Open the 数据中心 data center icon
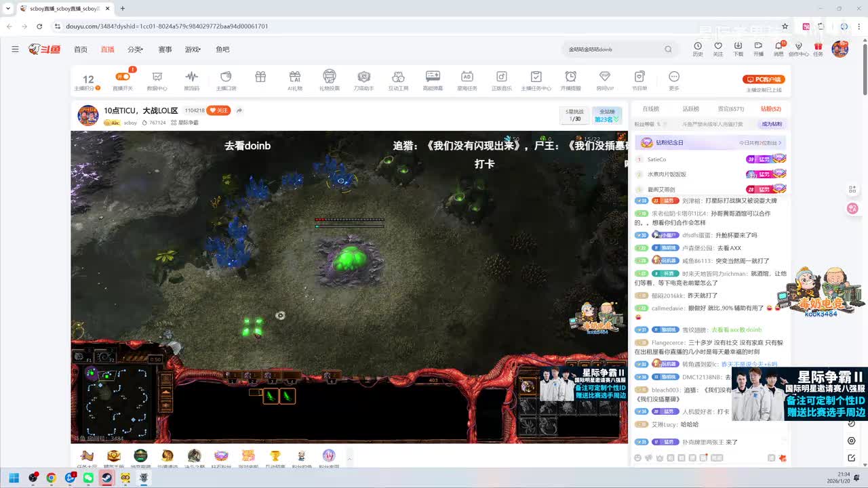 tap(157, 81)
